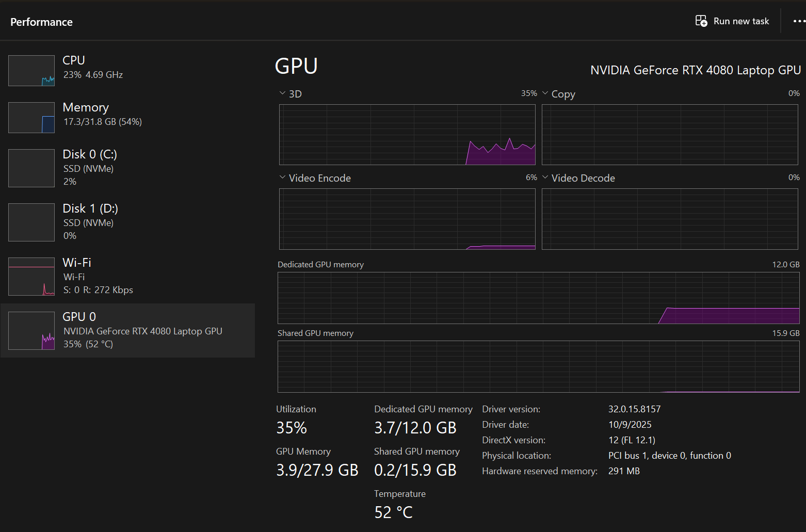Open the 3D engine dropdown chevron
806x532 pixels.
click(282, 93)
